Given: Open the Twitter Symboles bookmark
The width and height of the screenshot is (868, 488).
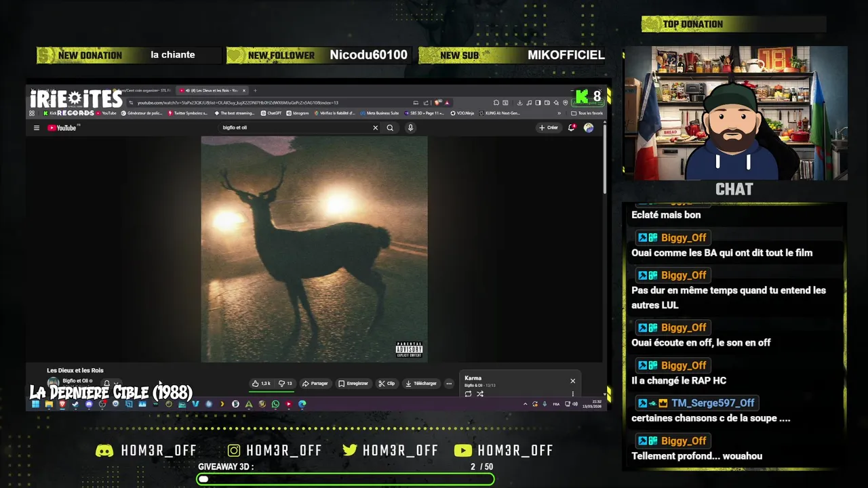Looking at the screenshot, I should pyautogui.click(x=188, y=113).
